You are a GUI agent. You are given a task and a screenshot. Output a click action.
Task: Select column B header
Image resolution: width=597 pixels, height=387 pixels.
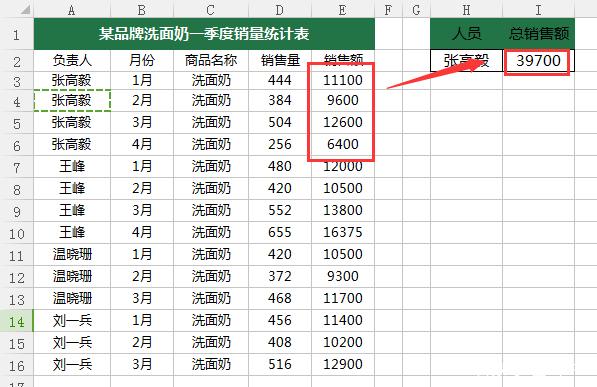pyautogui.click(x=142, y=9)
